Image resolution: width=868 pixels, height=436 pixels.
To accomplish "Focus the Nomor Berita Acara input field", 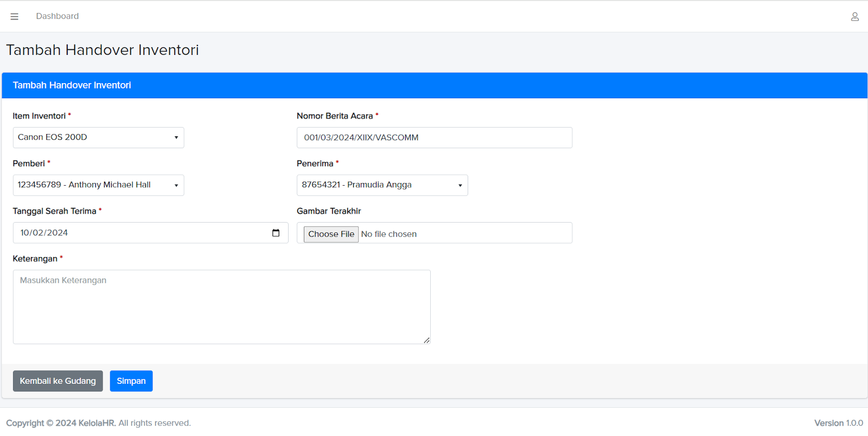I will 434,138.
